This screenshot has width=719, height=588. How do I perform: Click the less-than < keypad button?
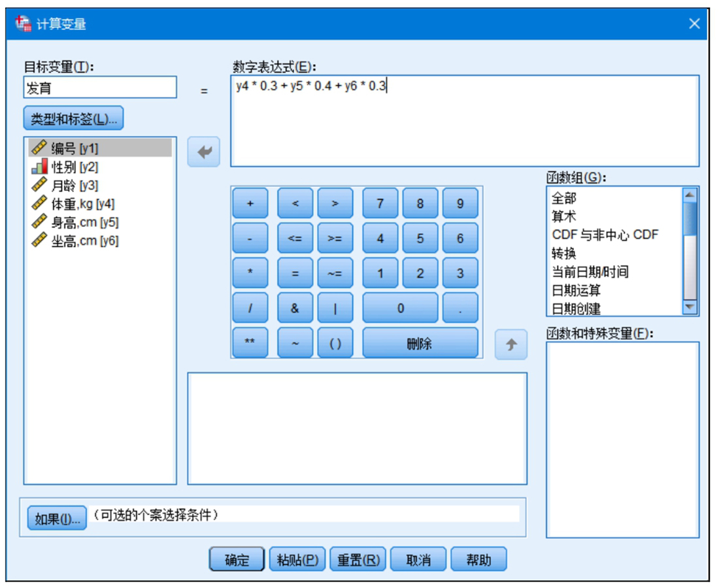[295, 203]
